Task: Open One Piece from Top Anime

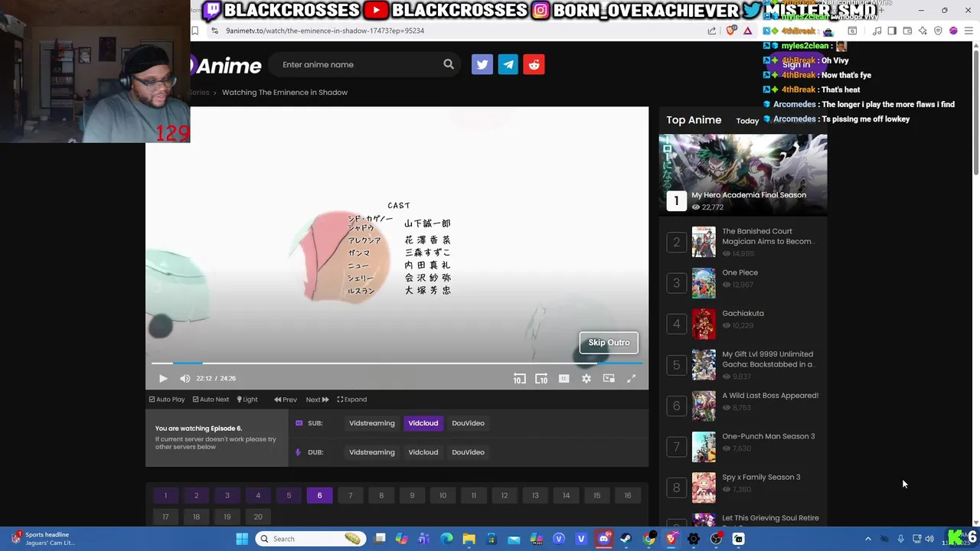Action: 740,272
